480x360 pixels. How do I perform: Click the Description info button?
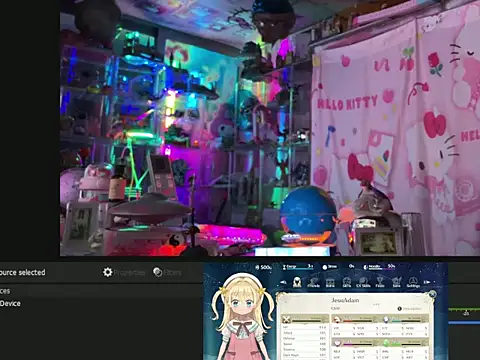(x=410, y=309)
